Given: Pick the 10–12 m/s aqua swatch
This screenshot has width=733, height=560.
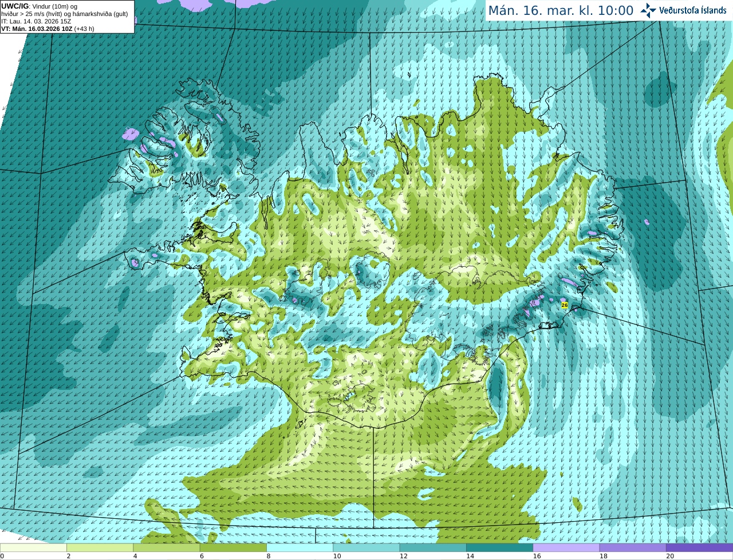Looking at the screenshot, I should [366, 548].
